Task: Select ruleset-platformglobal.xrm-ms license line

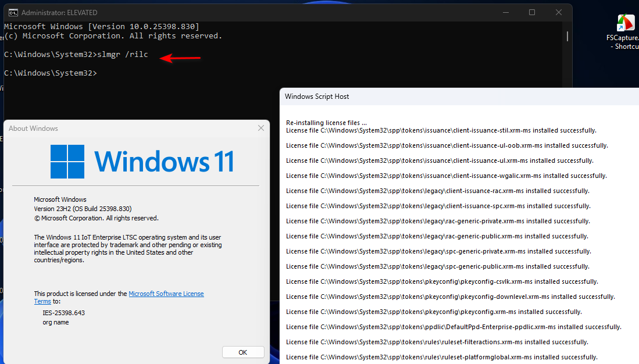Action: (x=442, y=356)
